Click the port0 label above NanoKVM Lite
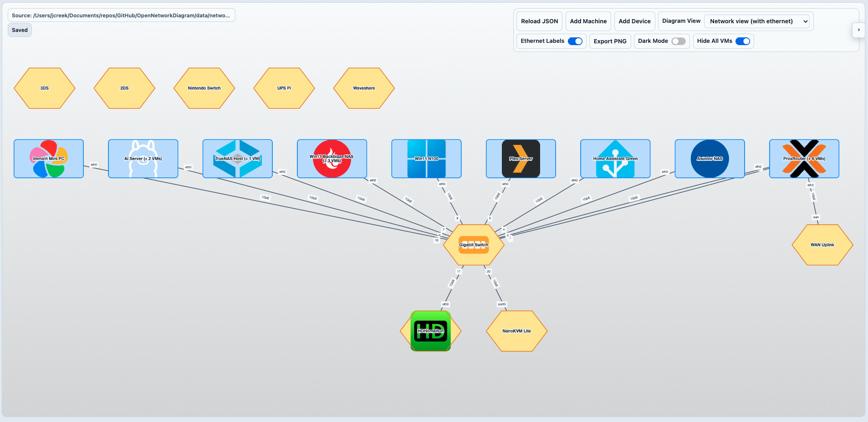This screenshot has height=422, width=868. (x=502, y=304)
